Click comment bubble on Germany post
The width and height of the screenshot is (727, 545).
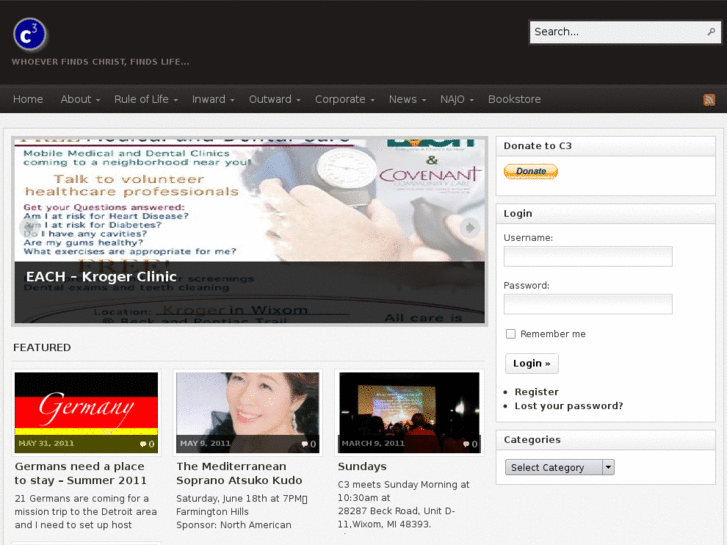pos(143,444)
